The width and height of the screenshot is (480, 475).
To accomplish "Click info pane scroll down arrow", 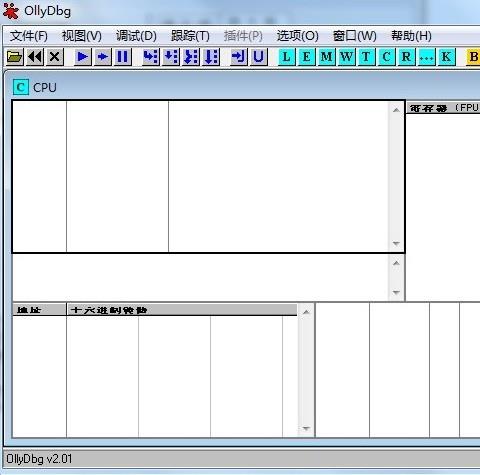I will pyautogui.click(x=396, y=292).
